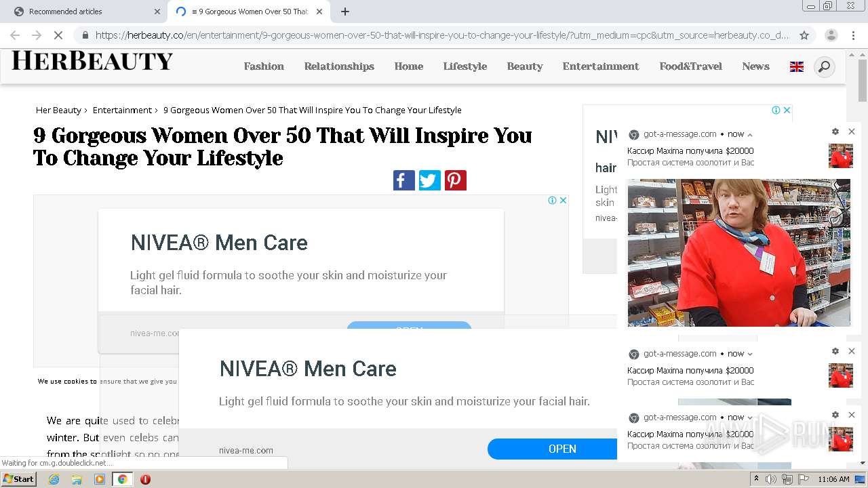This screenshot has height=488, width=868.
Task: Select the Chrome taskbar button
Action: [x=122, y=479]
